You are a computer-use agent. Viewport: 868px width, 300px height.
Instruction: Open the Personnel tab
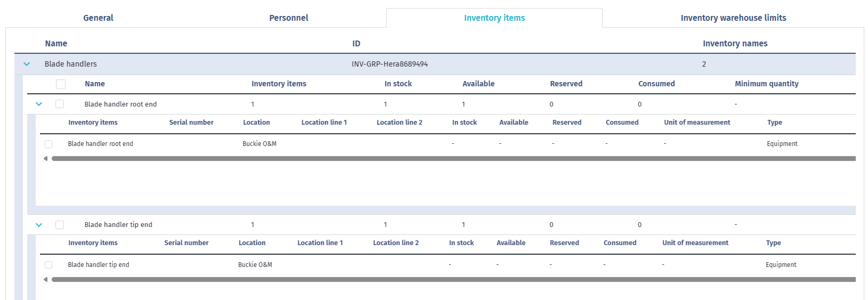pyautogui.click(x=288, y=18)
